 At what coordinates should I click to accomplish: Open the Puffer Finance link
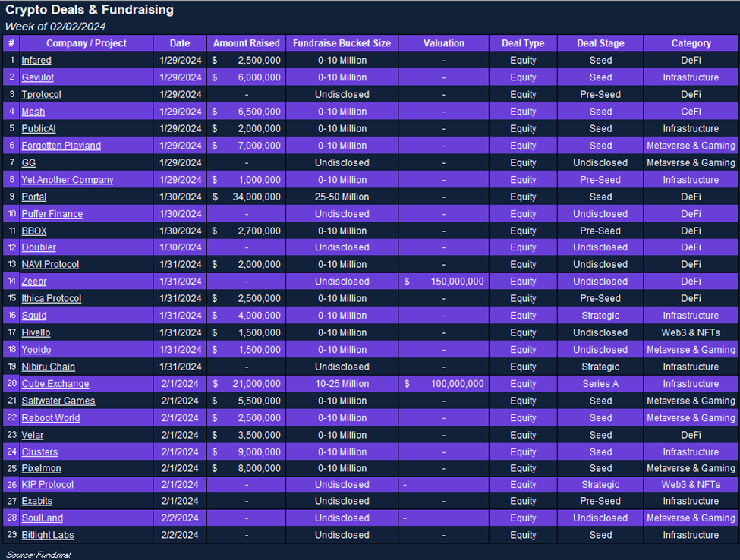click(52, 214)
